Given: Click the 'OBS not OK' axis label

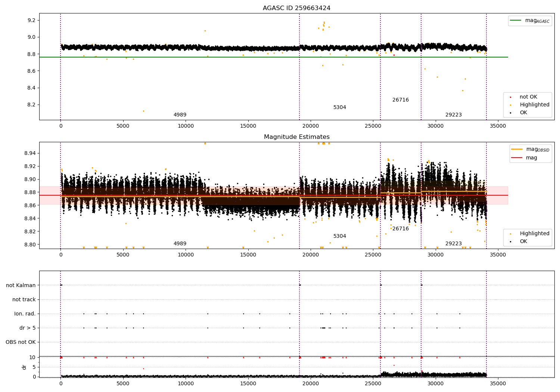Looking at the screenshot, I should (x=21, y=342).
